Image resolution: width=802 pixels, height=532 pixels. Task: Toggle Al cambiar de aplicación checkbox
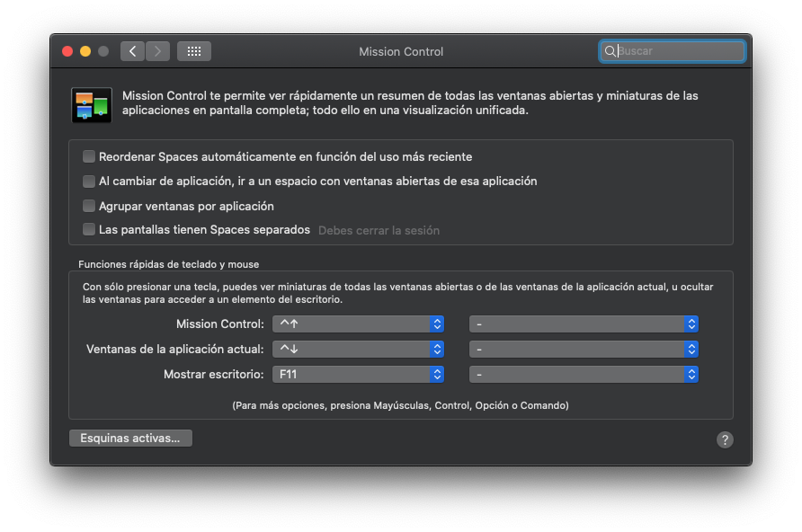click(89, 181)
